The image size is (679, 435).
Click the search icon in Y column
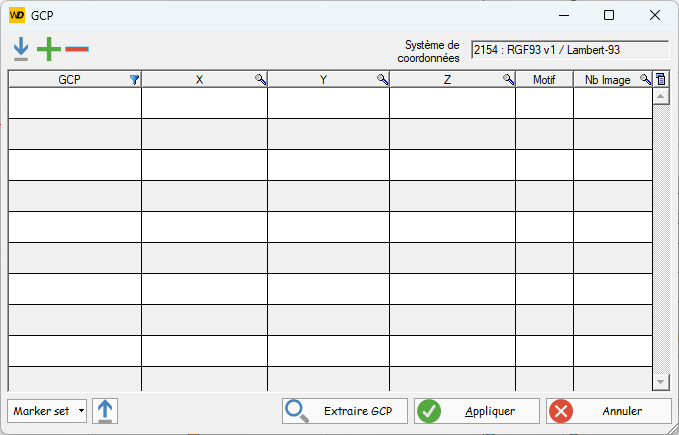click(x=383, y=79)
